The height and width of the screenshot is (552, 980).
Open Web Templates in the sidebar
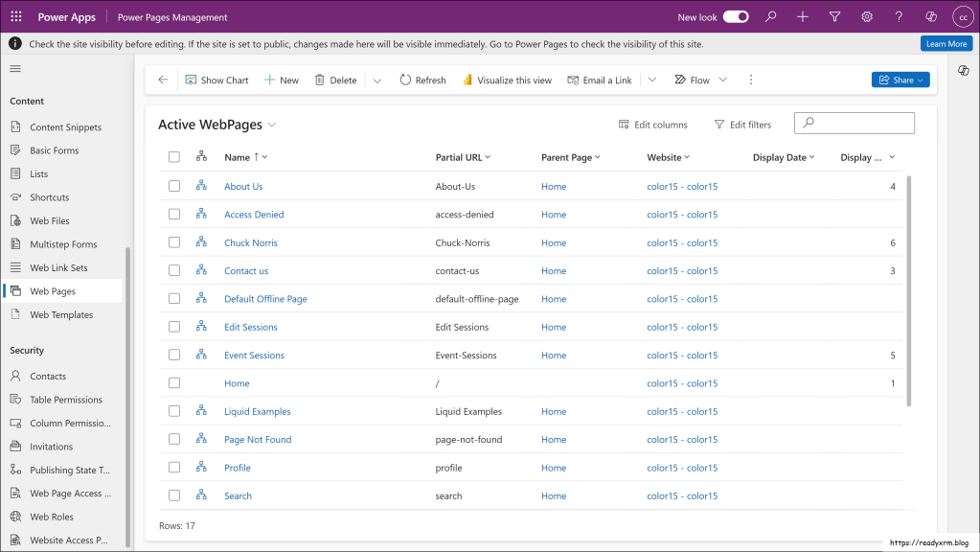tap(61, 314)
